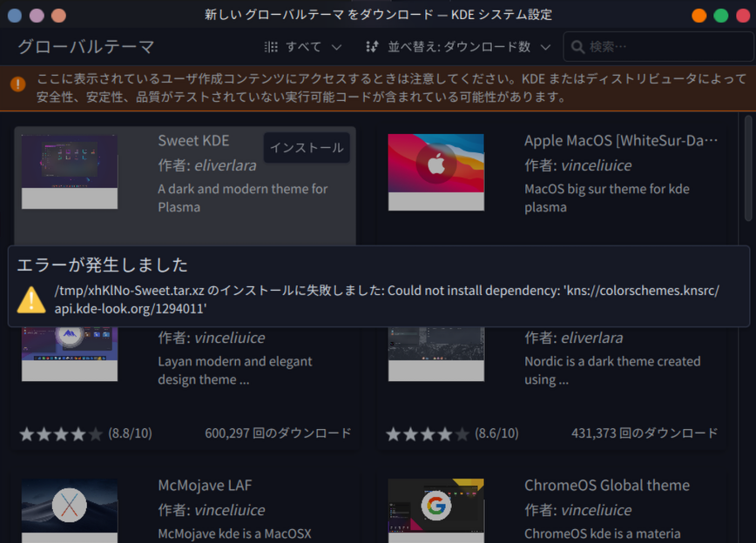The image size is (756, 543).
Task: Click author vinceliuice under McMojave LAF
Action: pos(230,510)
